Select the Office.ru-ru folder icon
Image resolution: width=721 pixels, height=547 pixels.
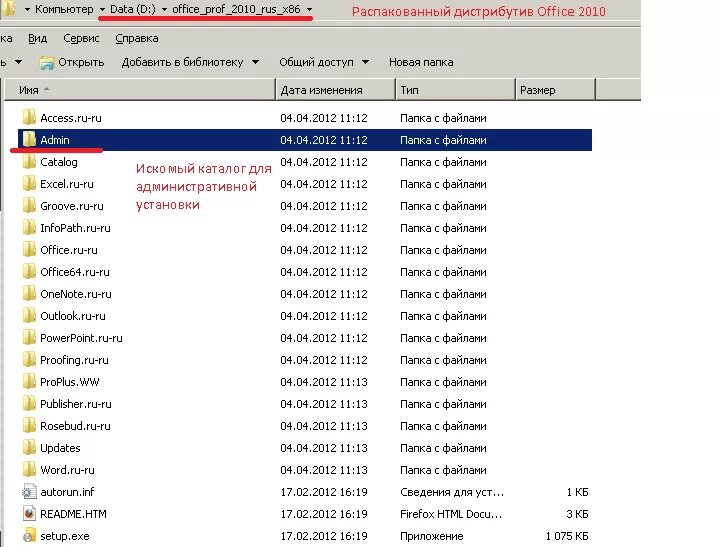coord(29,250)
